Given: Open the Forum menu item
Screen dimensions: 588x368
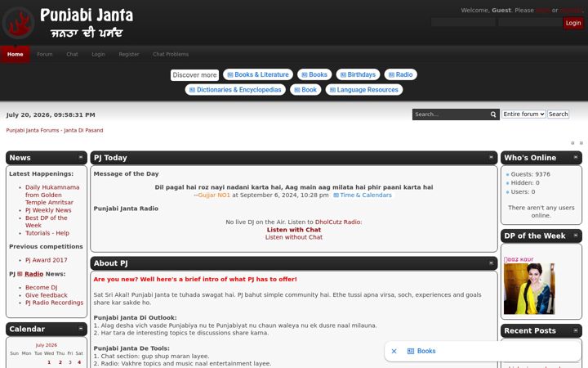Looking at the screenshot, I should (45, 54).
